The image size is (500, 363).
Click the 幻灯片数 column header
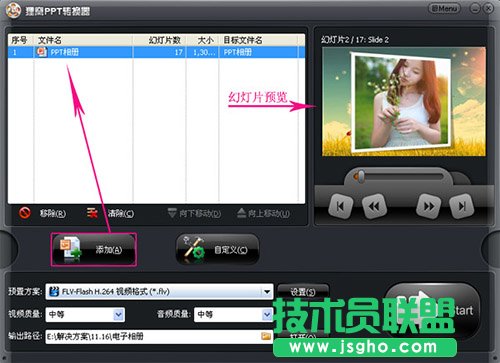[159, 40]
